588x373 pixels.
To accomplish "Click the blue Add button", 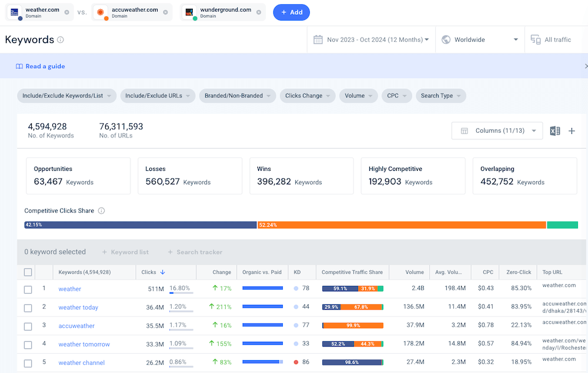I will pyautogui.click(x=291, y=12).
